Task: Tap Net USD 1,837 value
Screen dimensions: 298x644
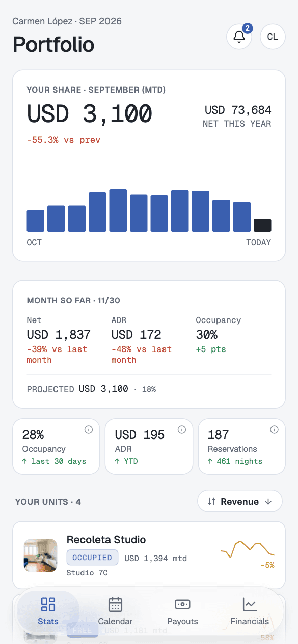Action: (59, 335)
